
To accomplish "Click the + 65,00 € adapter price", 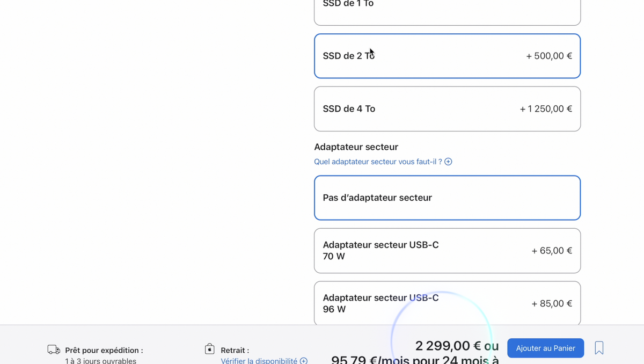I will pos(551,251).
